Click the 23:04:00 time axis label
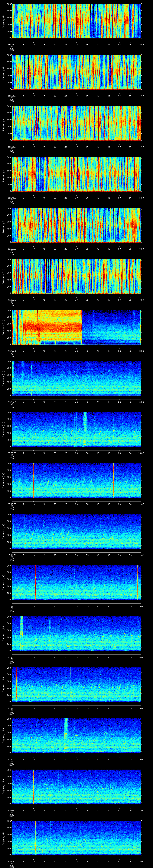153x868 pixels. click(x=12, y=198)
